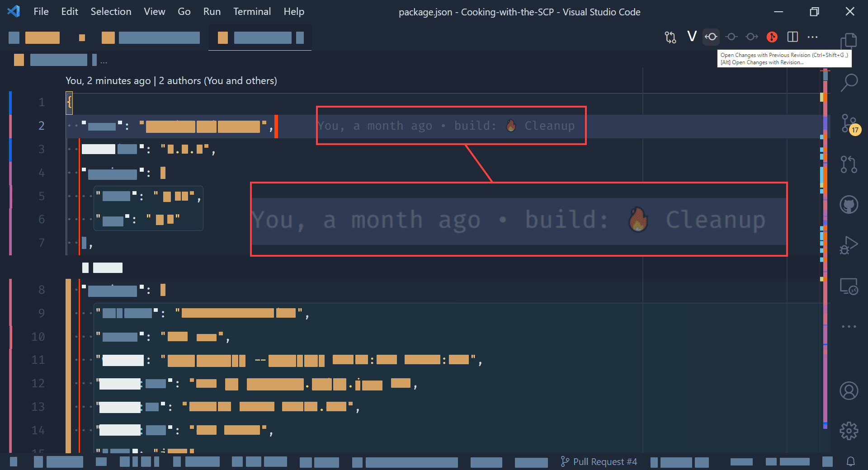Image resolution: width=868 pixels, height=470 pixels.
Task: Open Accounts in the activity bar
Action: tap(849, 390)
